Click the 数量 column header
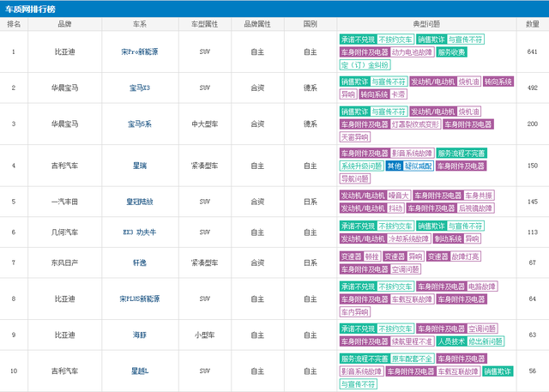 point(533,24)
